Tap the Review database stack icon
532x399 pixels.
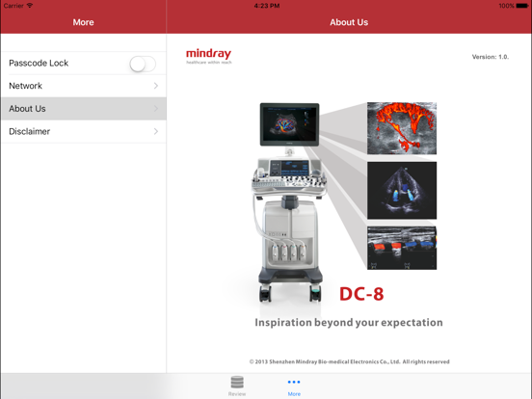pos(237,382)
